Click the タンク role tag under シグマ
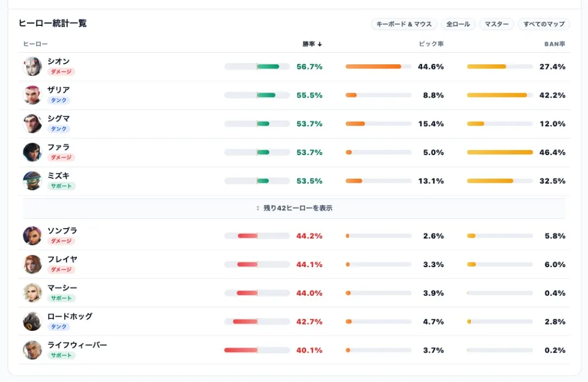The width and height of the screenshot is (588, 382). pyautogui.click(x=59, y=129)
